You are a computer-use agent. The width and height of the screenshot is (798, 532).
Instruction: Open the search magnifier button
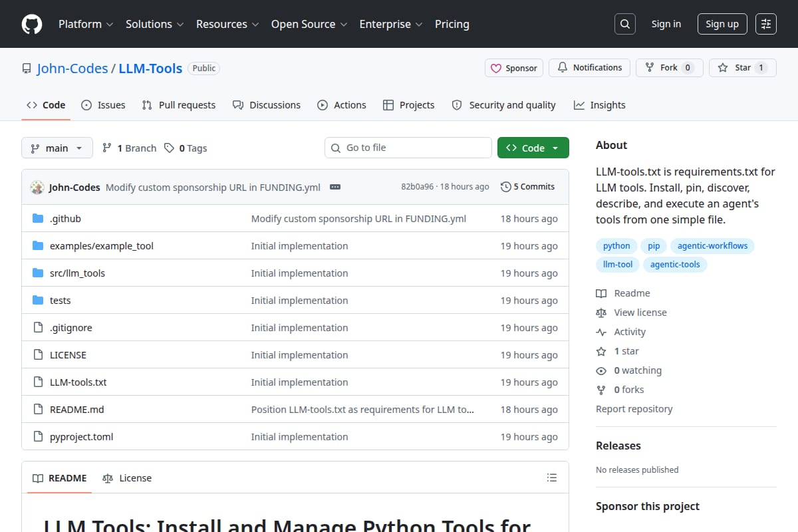tap(624, 24)
